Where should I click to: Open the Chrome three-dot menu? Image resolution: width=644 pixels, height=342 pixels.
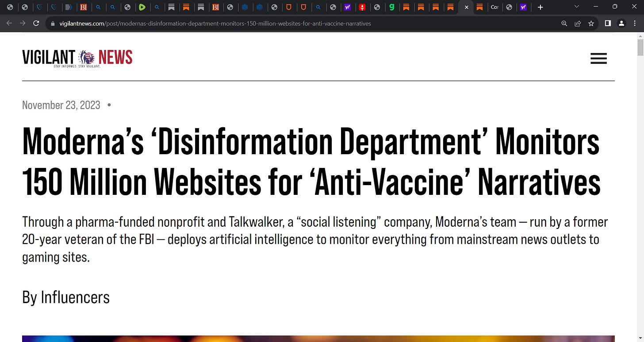click(x=635, y=23)
